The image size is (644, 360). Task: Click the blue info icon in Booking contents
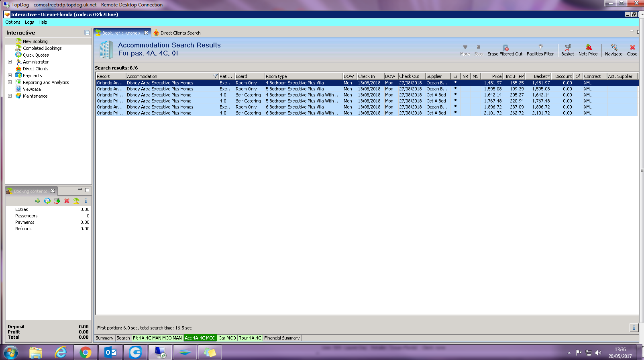(86, 201)
